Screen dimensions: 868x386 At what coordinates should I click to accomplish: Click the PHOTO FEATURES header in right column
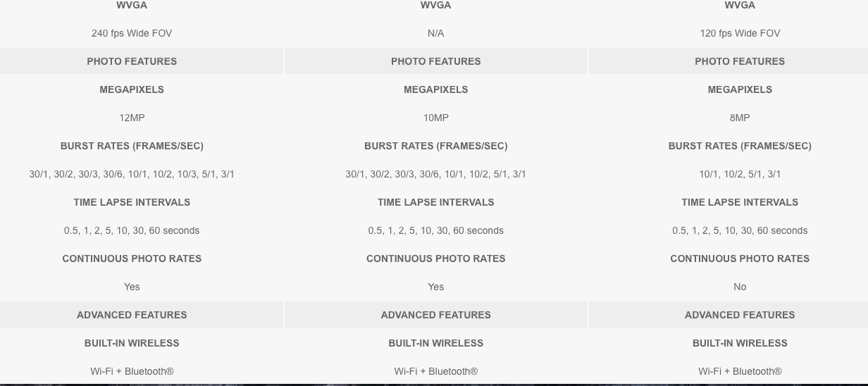[x=740, y=61]
